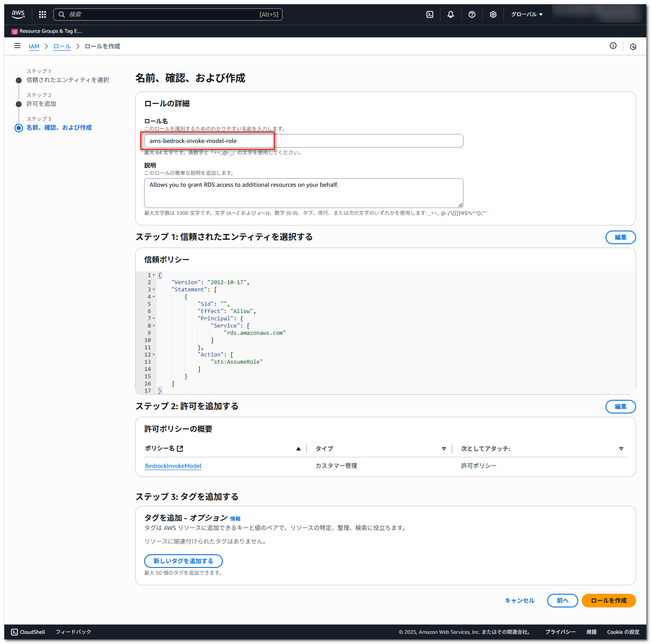Collapse code fold arrow on line 1
651x644 pixels.
pyautogui.click(x=154, y=275)
